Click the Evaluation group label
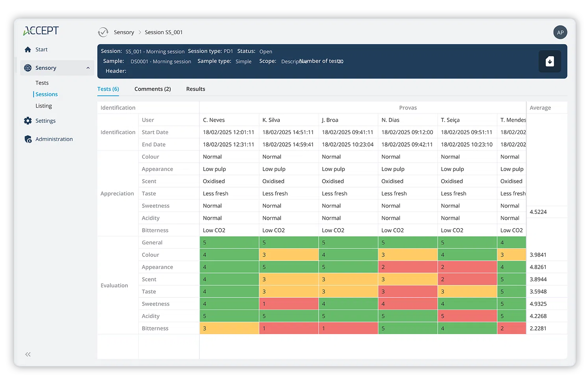This screenshot has height=381, width=588. (114, 285)
